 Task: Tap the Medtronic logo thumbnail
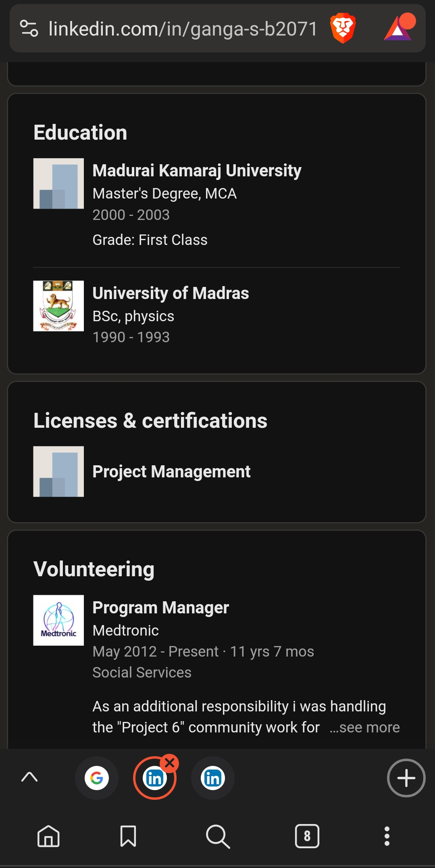coord(58,620)
